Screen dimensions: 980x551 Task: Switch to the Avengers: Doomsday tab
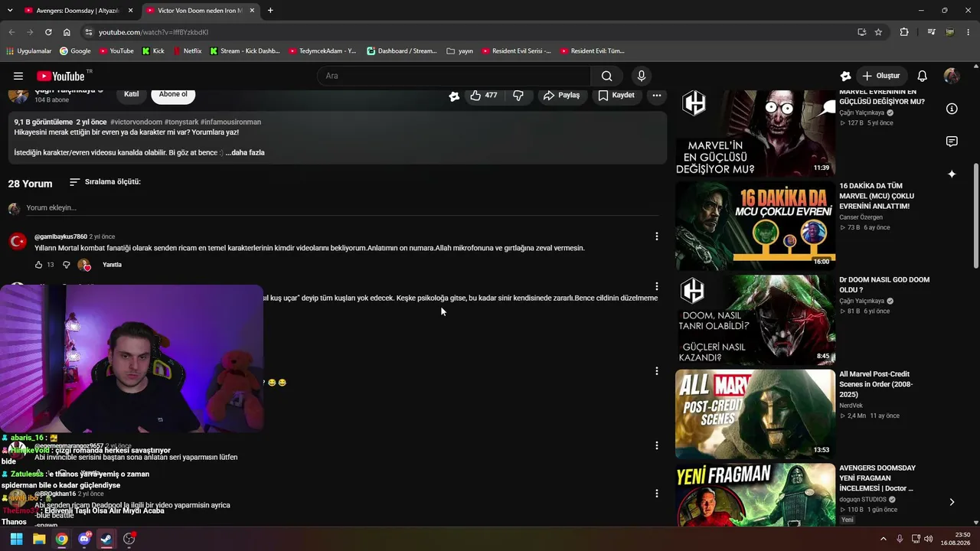(77, 11)
